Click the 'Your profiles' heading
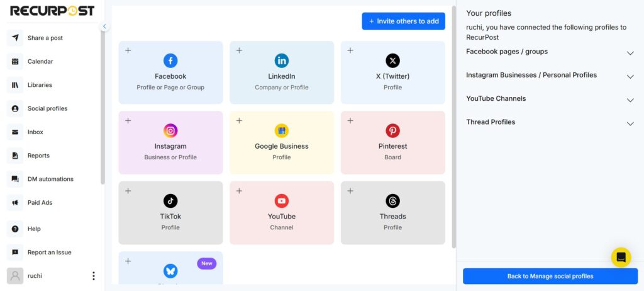Image resolution: width=644 pixels, height=291 pixels. (489, 13)
